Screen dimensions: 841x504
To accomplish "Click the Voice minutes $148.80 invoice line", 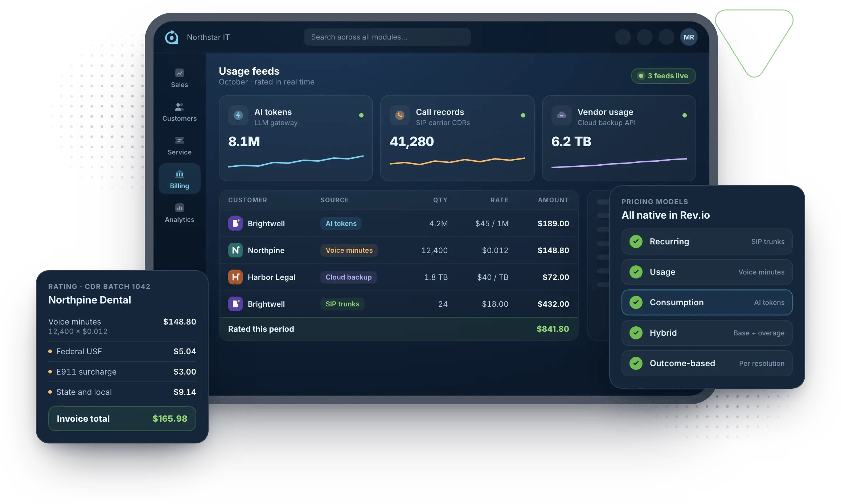I will point(122,326).
